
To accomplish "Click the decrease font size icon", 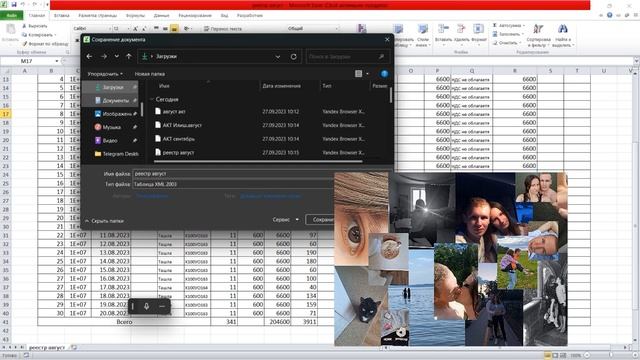I will 144,29.
